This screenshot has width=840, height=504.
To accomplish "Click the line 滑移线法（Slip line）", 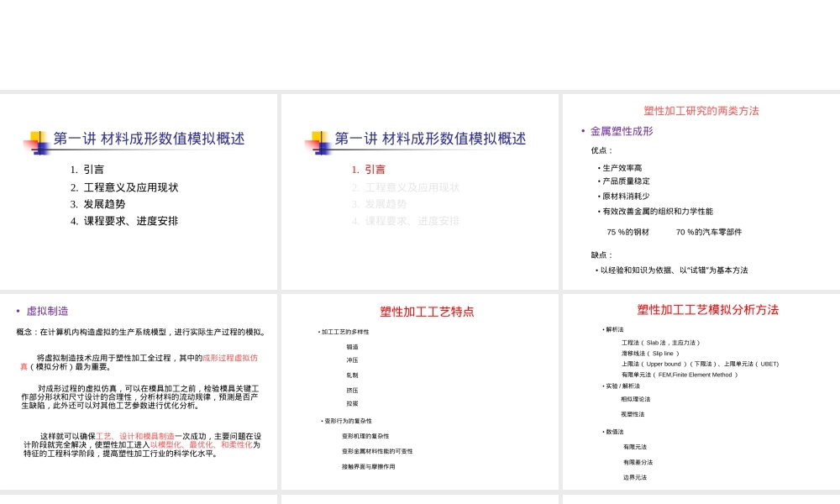I will coord(650,354).
